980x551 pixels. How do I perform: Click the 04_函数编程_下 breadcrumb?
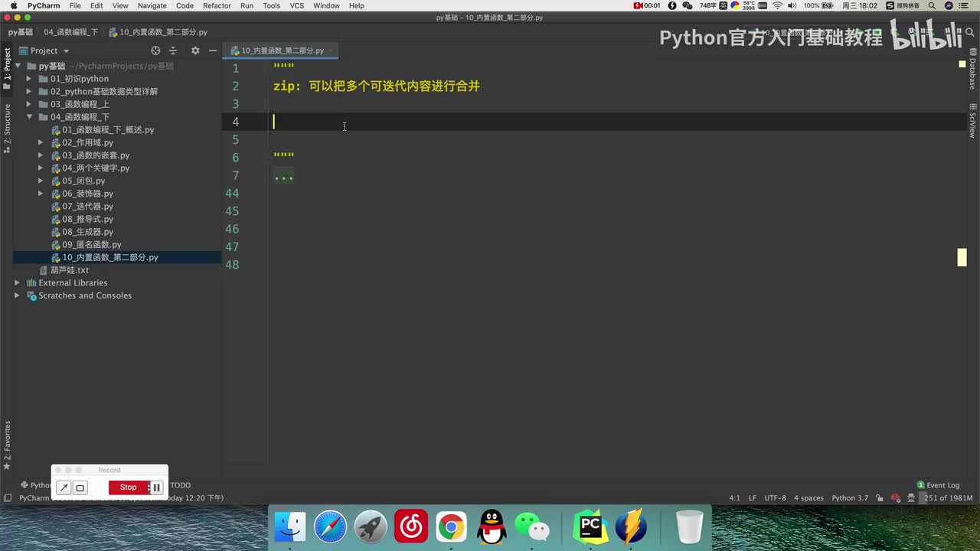(x=71, y=32)
